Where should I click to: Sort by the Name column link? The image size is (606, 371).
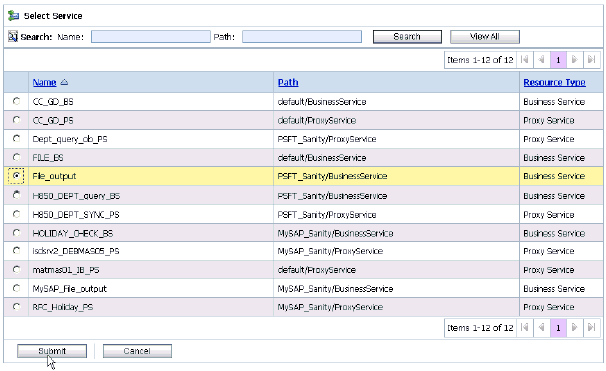click(x=44, y=82)
